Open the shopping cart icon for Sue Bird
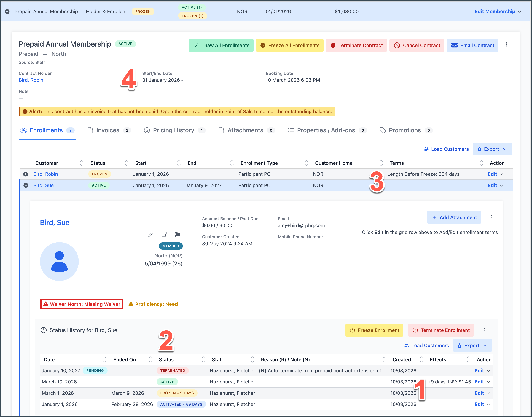 coord(177,234)
